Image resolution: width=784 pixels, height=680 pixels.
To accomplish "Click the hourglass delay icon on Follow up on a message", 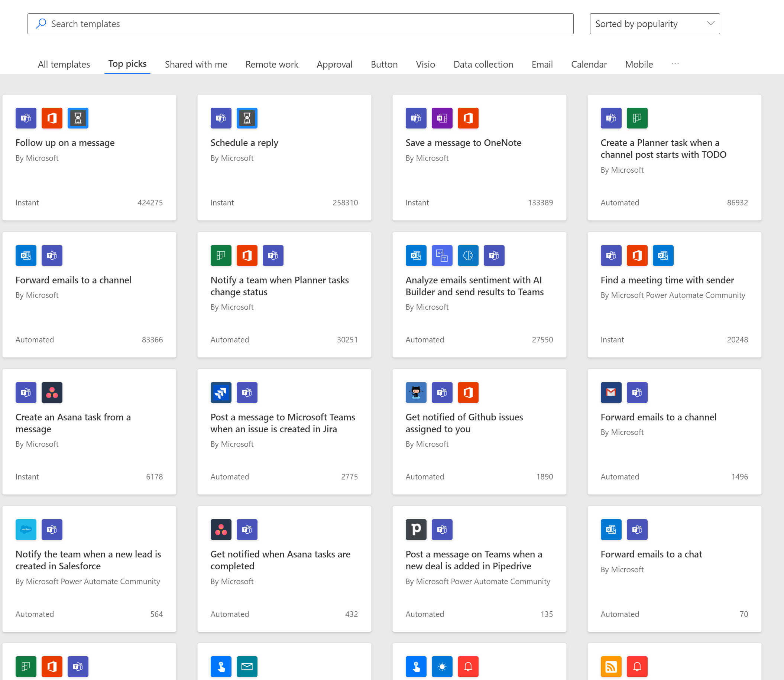I will coord(78,118).
